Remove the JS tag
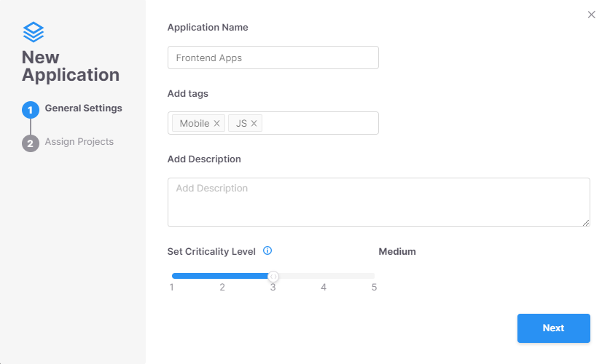Image resolution: width=610 pixels, height=364 pixels. coord(254,123)
